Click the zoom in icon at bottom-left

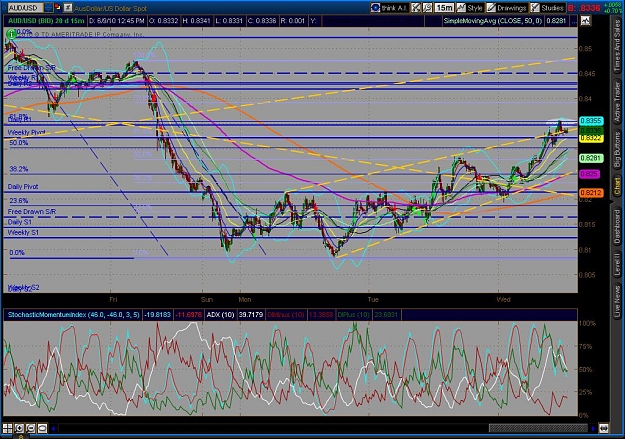(19, 429)
